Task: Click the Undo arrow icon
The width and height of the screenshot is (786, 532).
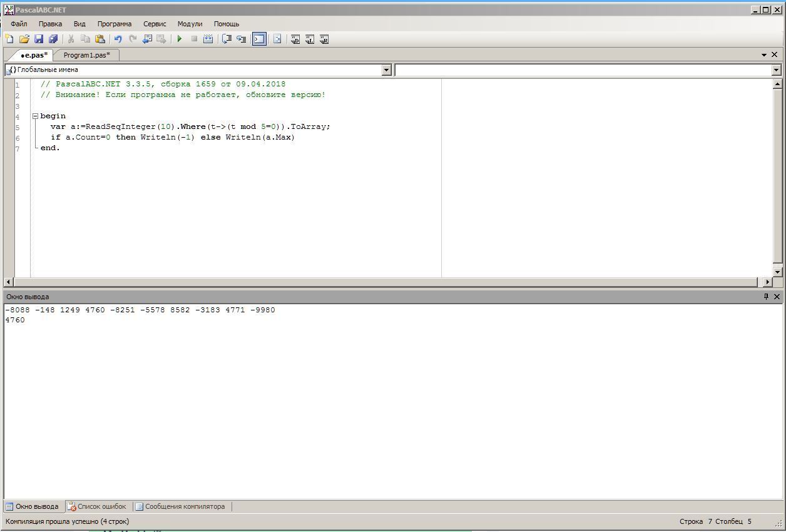Action: point(118,39)
